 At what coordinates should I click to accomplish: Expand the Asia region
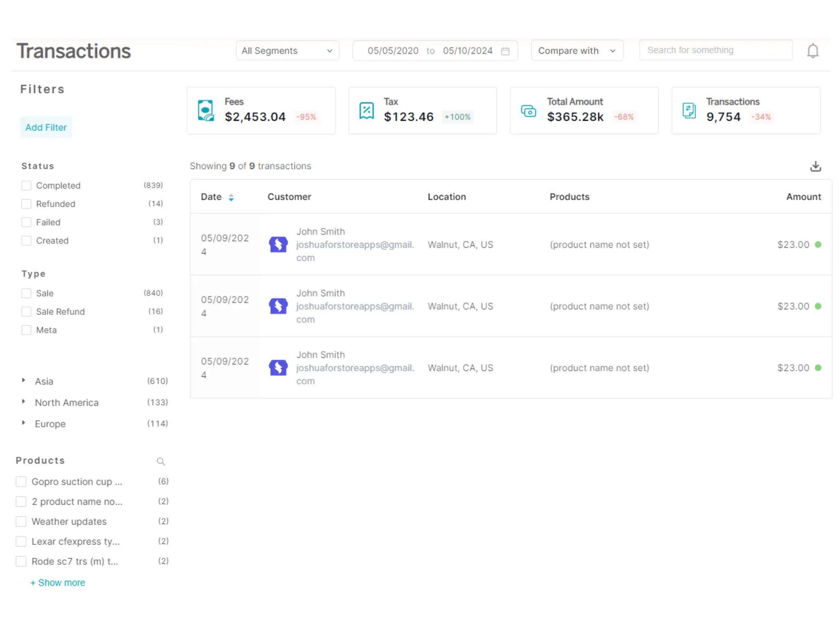[x=23, y=380]
